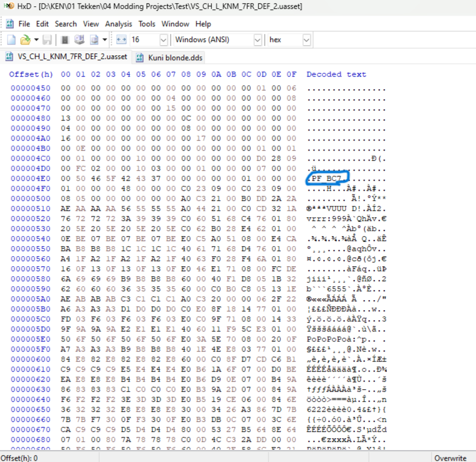Click byte D0 in row 000004C0
Image resolution: width=476 pixels, height=462 pixels.
[261, 158]
